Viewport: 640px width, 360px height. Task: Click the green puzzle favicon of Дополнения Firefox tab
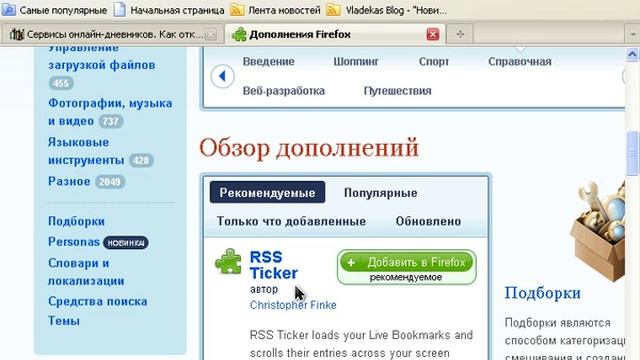click(x=239, y=34)
